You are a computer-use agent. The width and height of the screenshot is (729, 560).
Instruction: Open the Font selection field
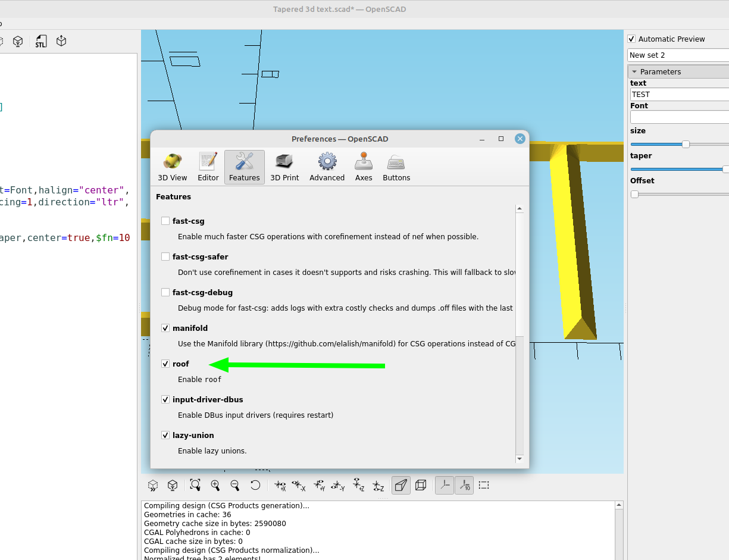678,117
